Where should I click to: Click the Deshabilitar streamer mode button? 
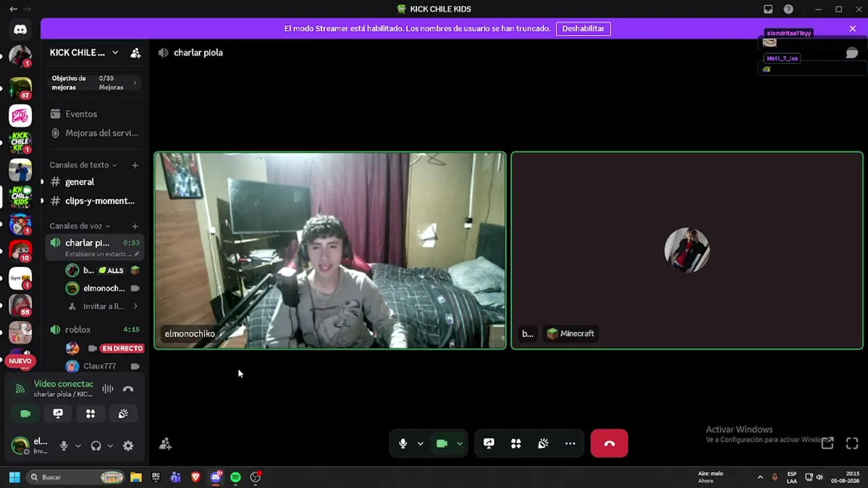pyautogui.click(x=583, y=28)
